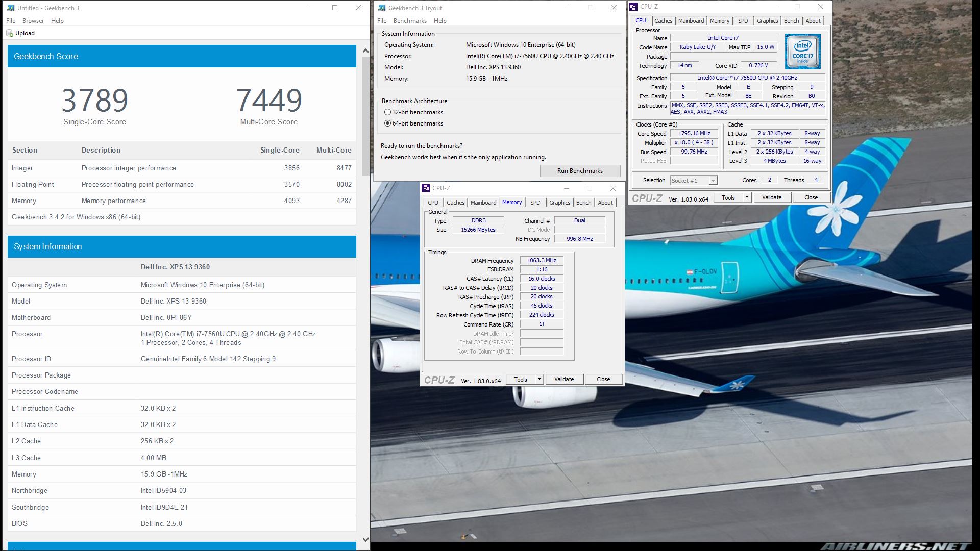Click the Northbridge value Intel ID5904 03
This screenshot has height=551, width=980.
(163, 490)
